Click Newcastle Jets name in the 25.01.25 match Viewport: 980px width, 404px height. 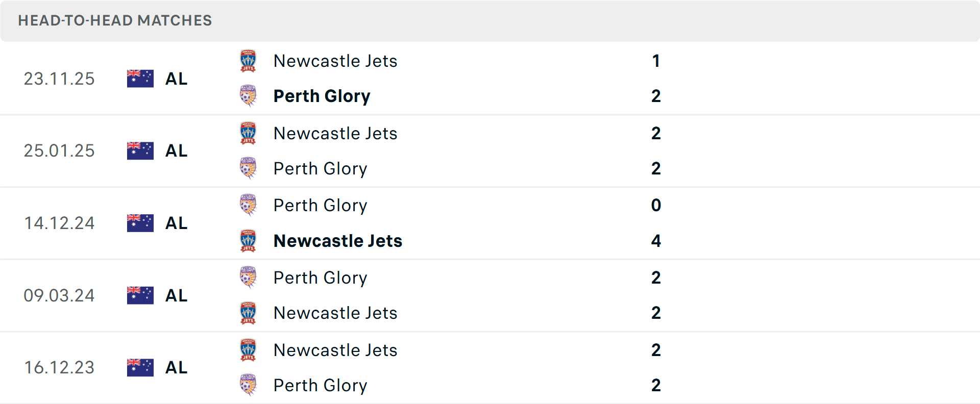click(x=335, y=133)
